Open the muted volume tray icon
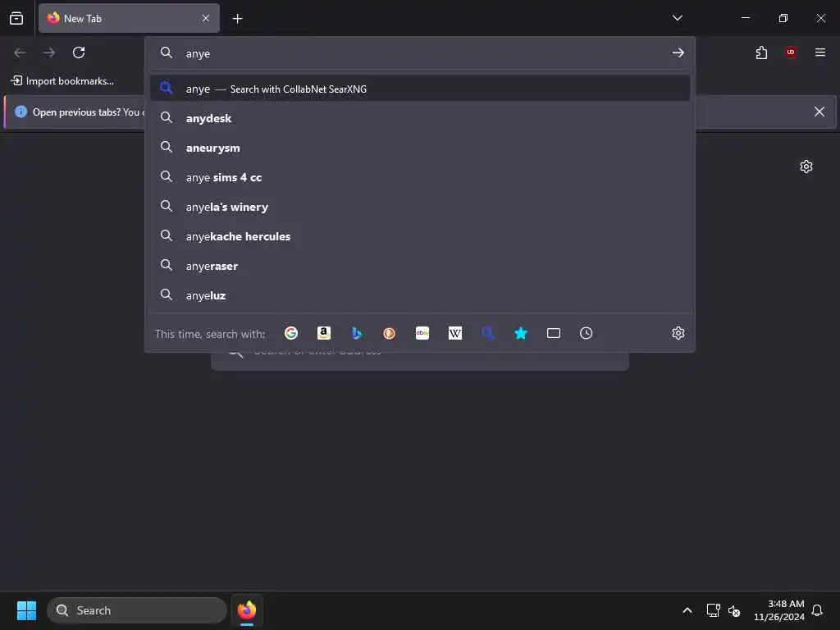Viewport: 840px width, 630px height. click(x=734, y=610)
